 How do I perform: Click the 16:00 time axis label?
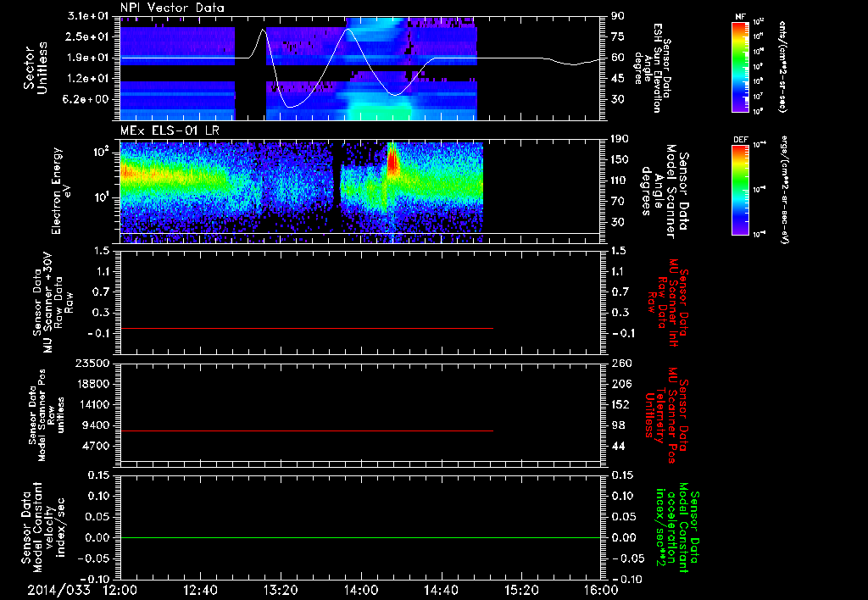tap(601, 590)
